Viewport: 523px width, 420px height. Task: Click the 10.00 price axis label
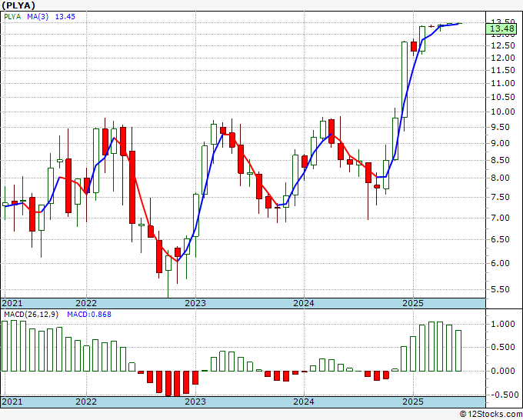[503, 112]
